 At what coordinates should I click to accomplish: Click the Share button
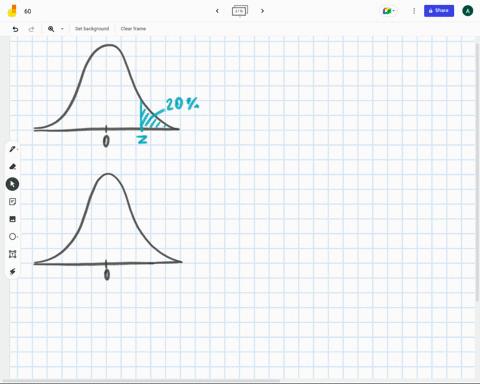click(x=439, y=11)
